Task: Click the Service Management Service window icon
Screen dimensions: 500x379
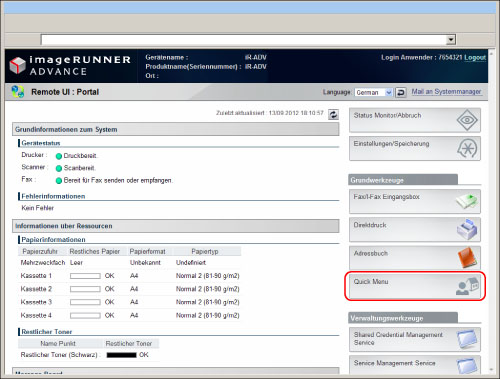Action: click(x=467, y=366)
